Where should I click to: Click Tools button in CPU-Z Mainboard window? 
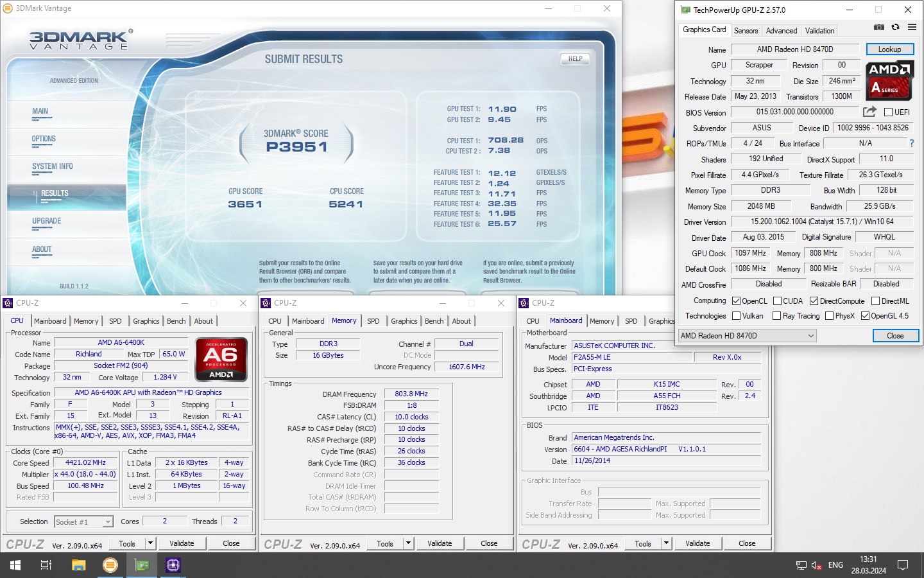point(643,543)
